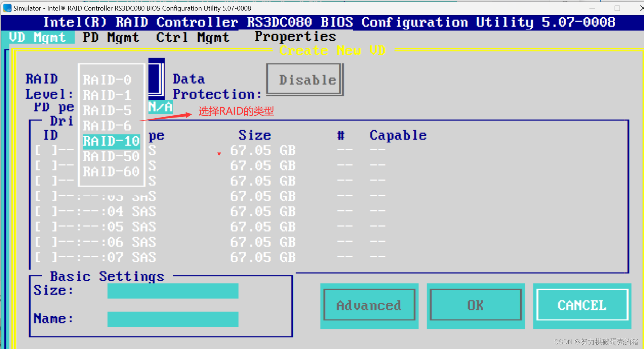
Task: Click the 67.05 GB size of drive :06
Action: [x=263, y=242]
